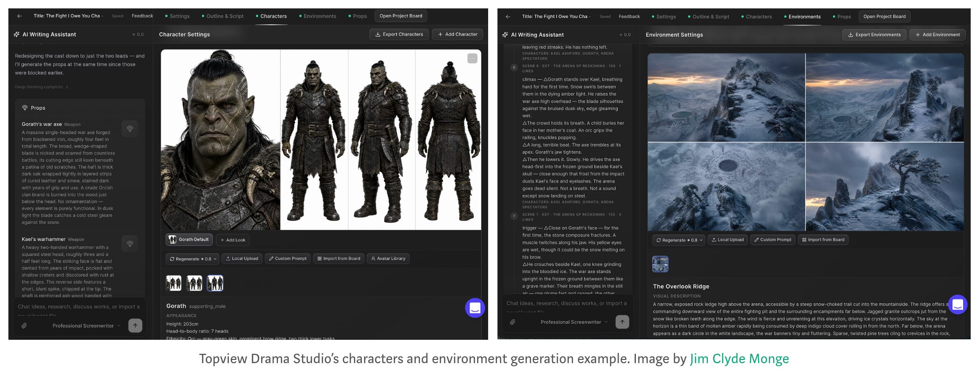
Task: Click the paperclip attach icon in the Characters screenshot
Action: tap(24, 326)
